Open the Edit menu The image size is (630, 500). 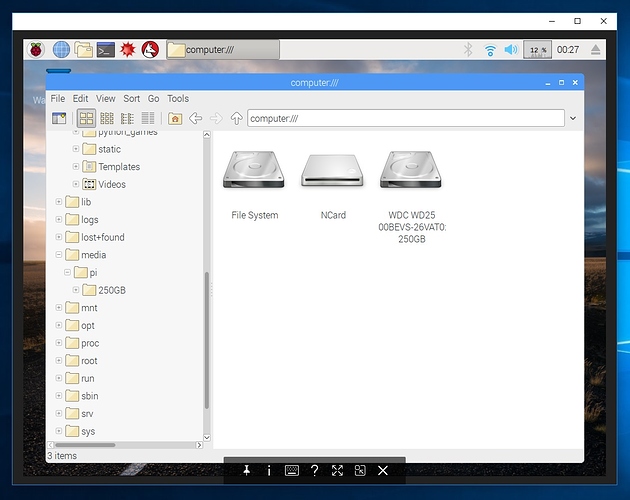pyautogui.click(x=80, y=98)
